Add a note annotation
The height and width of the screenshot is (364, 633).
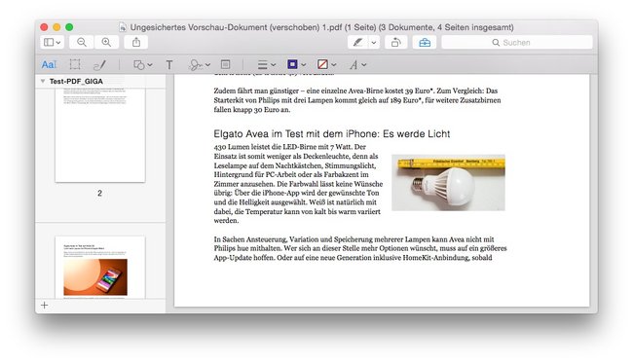point(225,64)
